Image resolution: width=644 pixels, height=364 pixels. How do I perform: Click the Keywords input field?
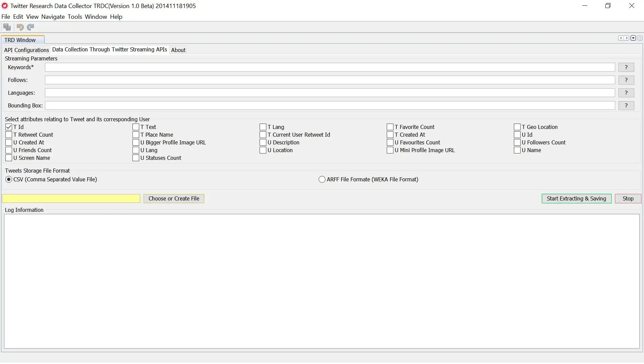(329, 67)
